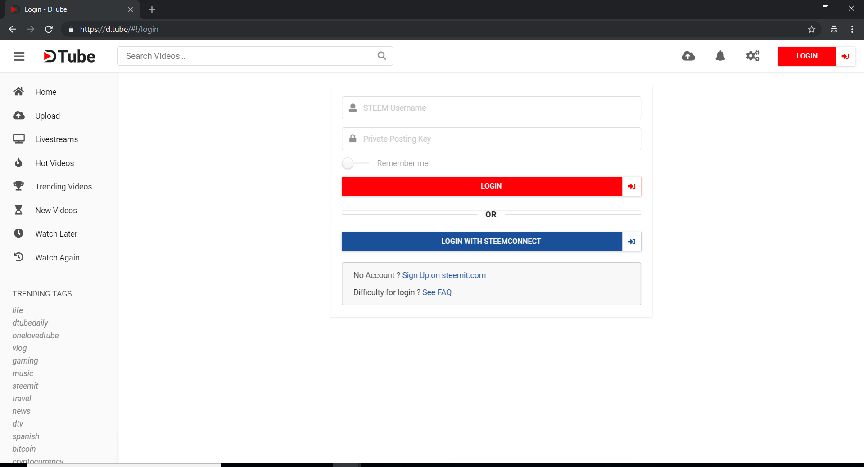868x467 pixels.
Task: Open Livestreams page
Action: (x=57, y=139)
